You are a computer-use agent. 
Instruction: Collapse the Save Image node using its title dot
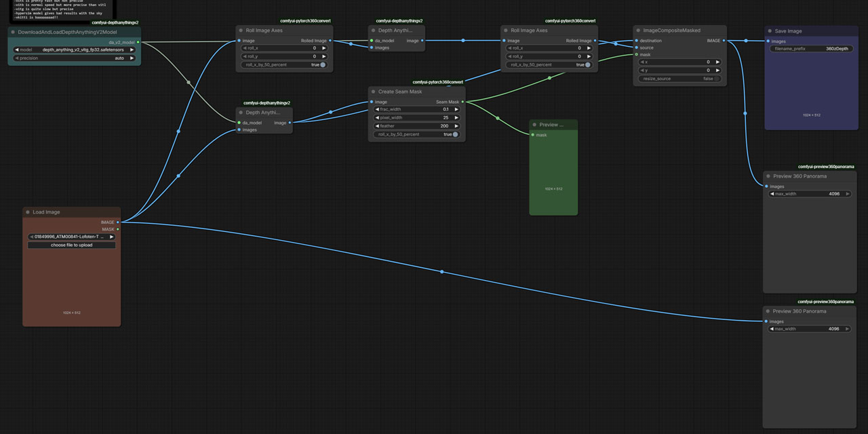pyautogui.click(x=770, y=31)
